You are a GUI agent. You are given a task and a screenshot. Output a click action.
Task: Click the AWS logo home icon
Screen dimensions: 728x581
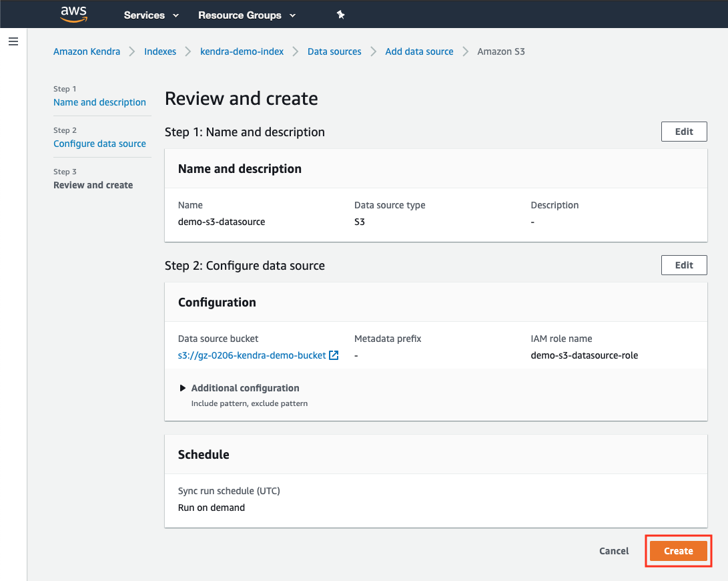tap(74, 15)
